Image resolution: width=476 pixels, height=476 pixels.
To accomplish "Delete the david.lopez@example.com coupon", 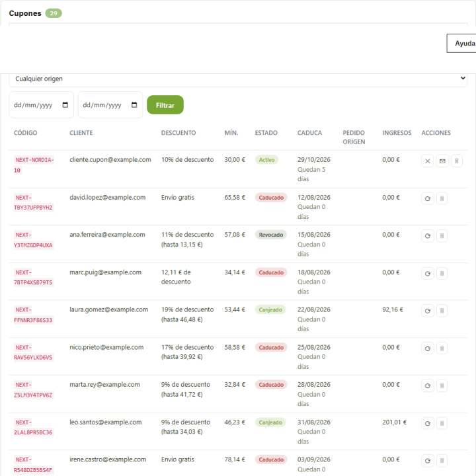I will 442,198.
